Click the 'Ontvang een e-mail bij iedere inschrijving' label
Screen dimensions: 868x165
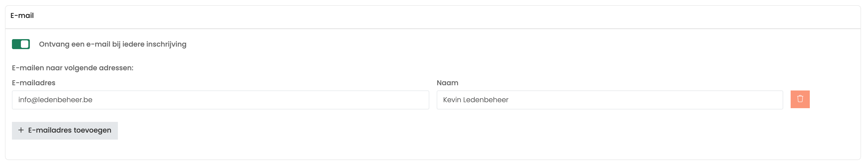113,44
